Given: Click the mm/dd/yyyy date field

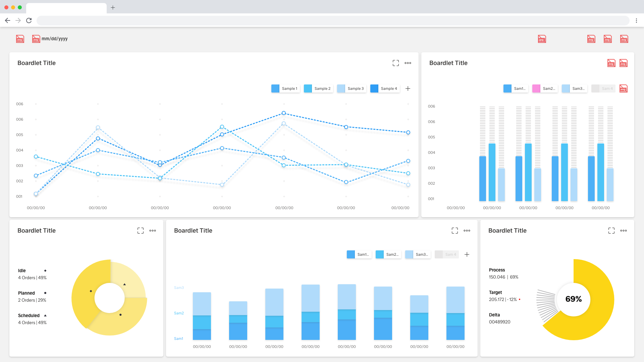Looking at the screenshot, I should click(54, 39).
